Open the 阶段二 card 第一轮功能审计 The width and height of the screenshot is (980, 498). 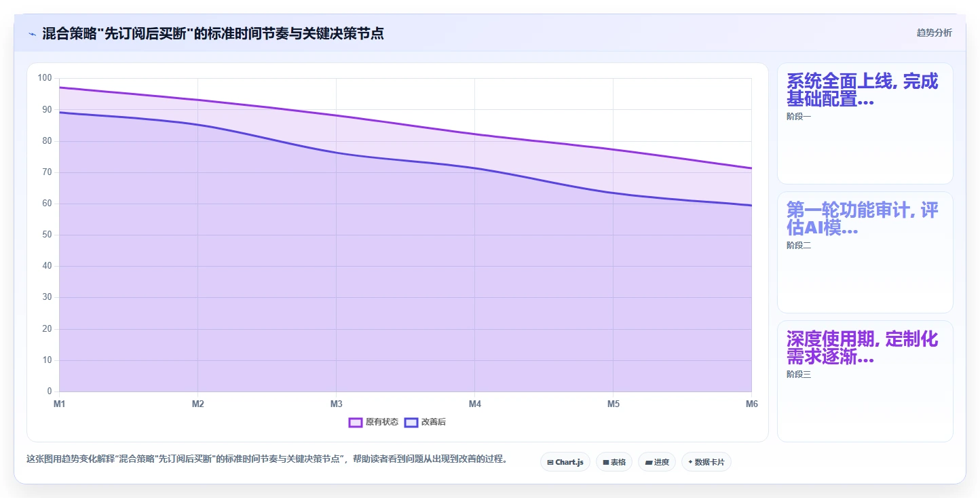pyautogui.click(x=865, y=252)
